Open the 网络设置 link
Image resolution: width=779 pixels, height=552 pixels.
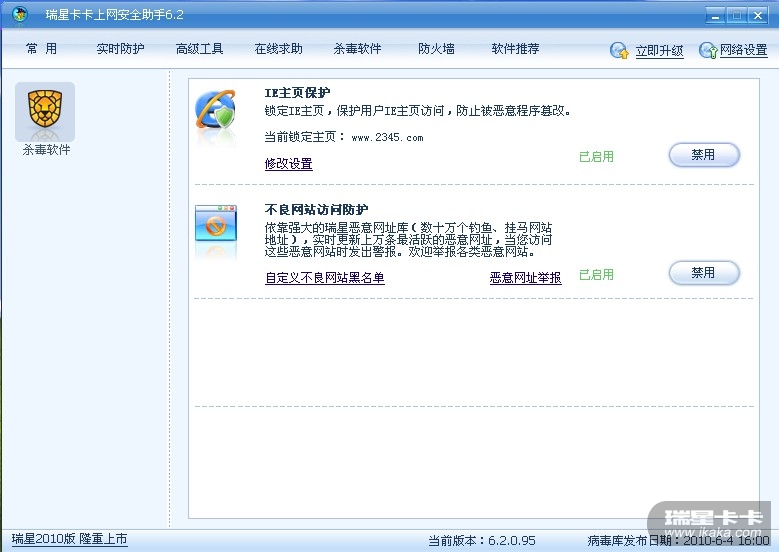tap(744, 50)
